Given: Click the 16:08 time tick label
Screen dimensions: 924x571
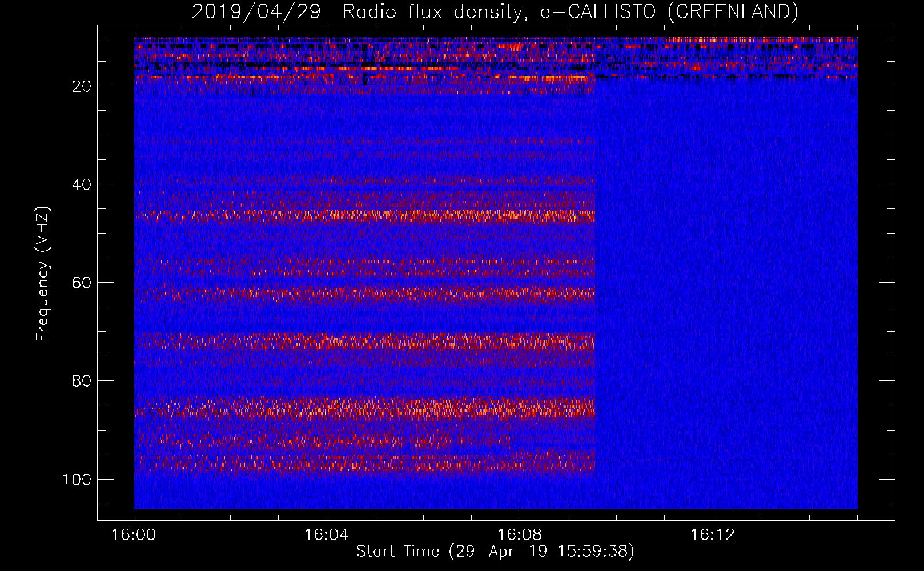Looking at the screenshot, I should click(520, 535).
